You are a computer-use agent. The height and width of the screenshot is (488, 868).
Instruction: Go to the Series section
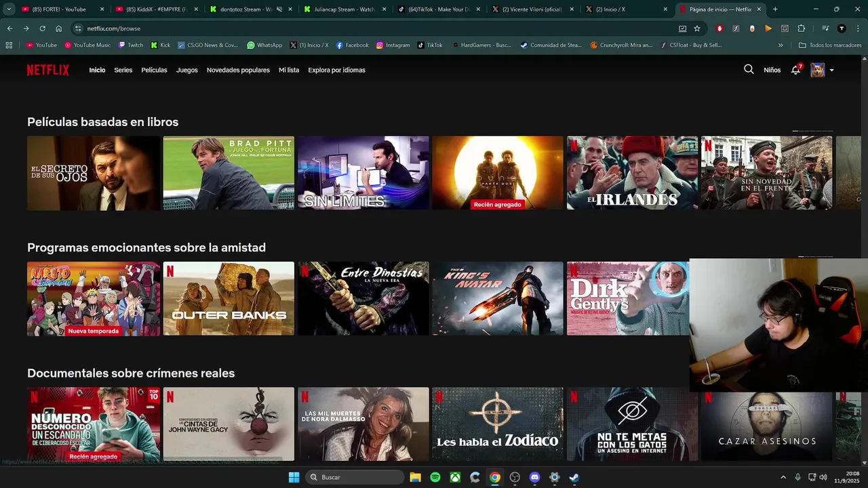(123, 70)
